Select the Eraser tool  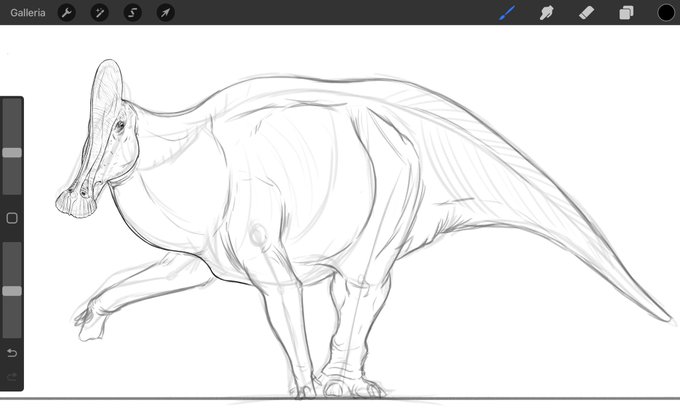click(586, 13)
